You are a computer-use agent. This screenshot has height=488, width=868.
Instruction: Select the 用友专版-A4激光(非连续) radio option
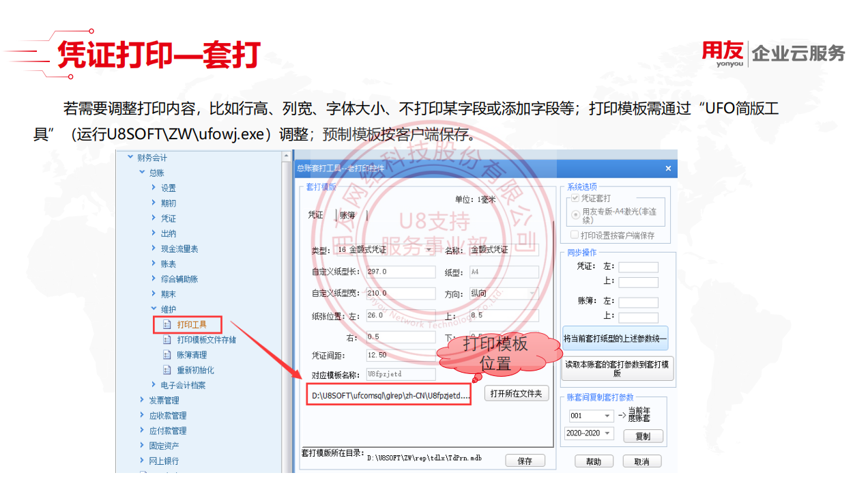pos(577,214)
